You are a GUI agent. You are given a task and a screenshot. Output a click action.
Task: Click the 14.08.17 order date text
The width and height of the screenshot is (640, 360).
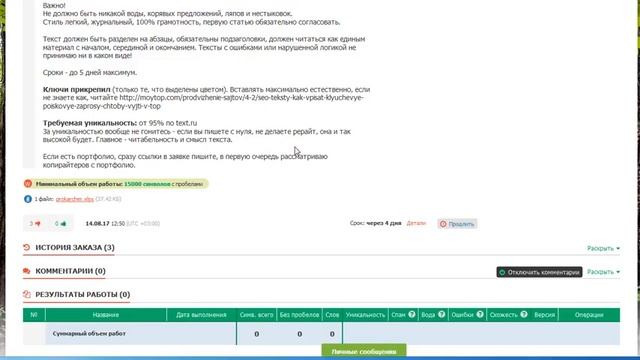coord(97,224)
